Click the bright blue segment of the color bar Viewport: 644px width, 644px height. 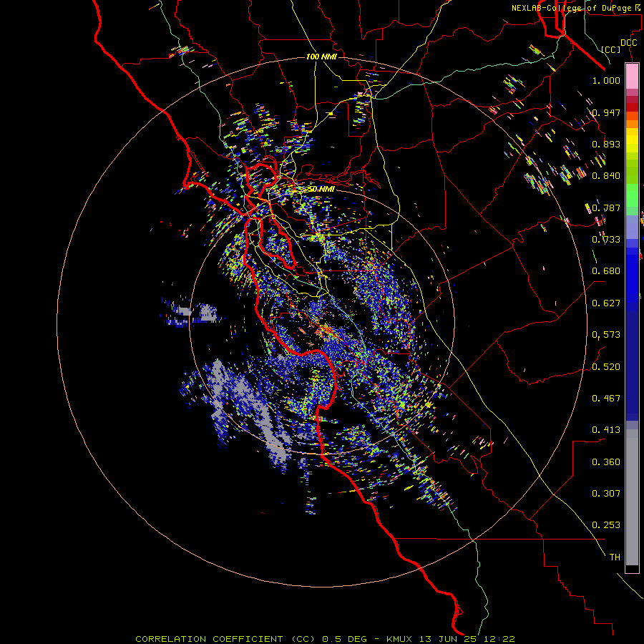coord(632,279)
